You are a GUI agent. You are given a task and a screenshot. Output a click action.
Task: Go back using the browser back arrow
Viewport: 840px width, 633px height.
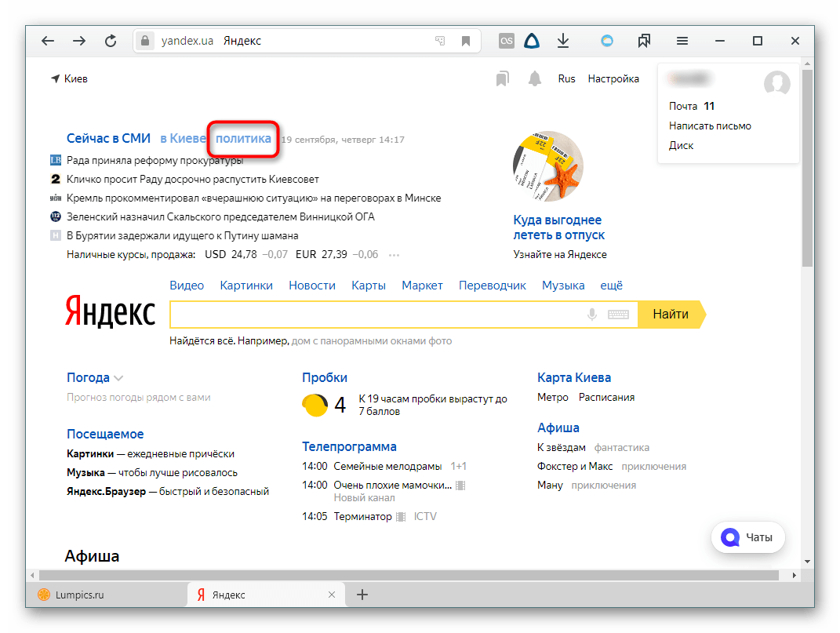(49, 41)
